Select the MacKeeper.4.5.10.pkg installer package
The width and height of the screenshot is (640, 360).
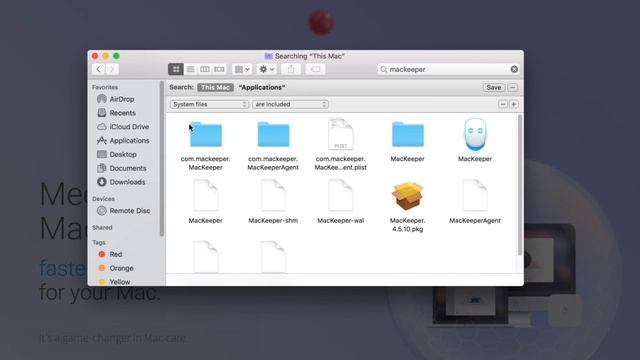point(407,197)
